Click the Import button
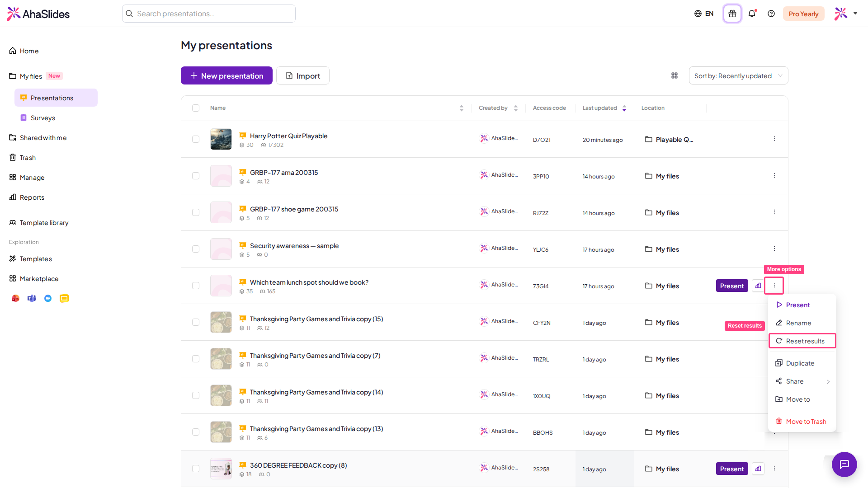This screenshot has height=488, width=868. coord(303,75)
